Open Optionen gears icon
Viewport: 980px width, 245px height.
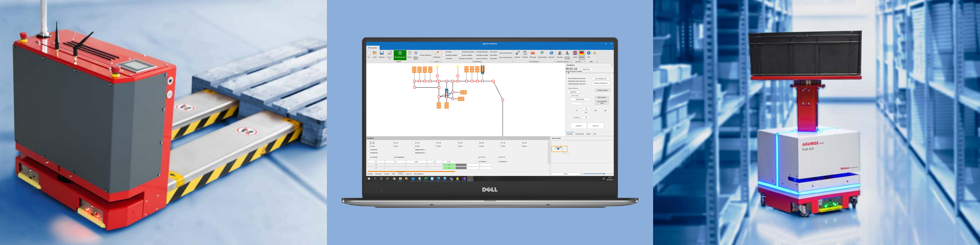pos(517,53)
